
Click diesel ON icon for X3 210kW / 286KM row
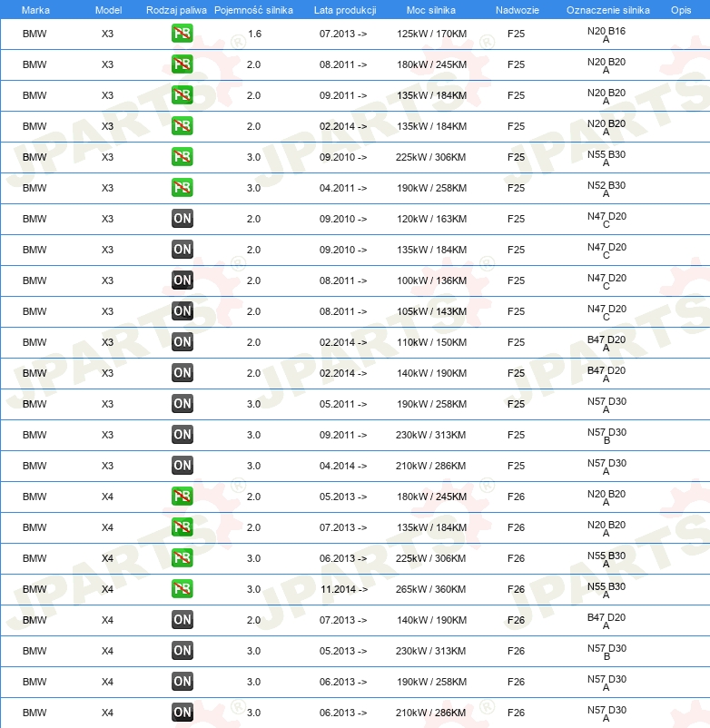(x=182, y=466)
